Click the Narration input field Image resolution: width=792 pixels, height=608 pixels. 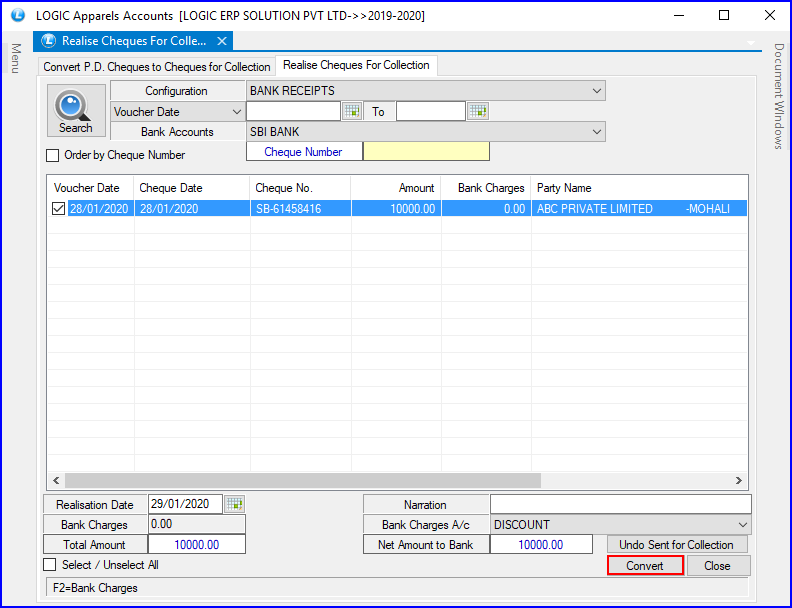click(621, 504)
